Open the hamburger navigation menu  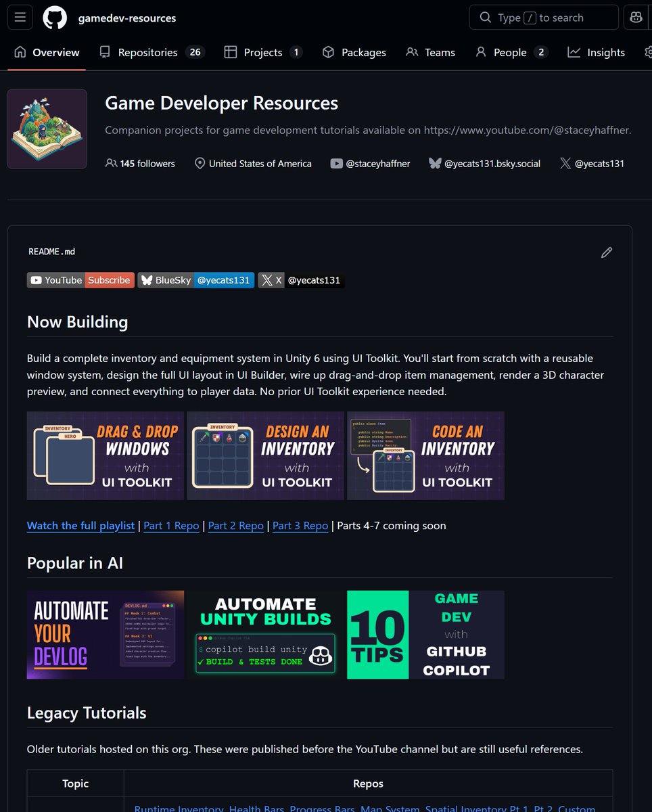pyautogui.click(x=20, y=18)
